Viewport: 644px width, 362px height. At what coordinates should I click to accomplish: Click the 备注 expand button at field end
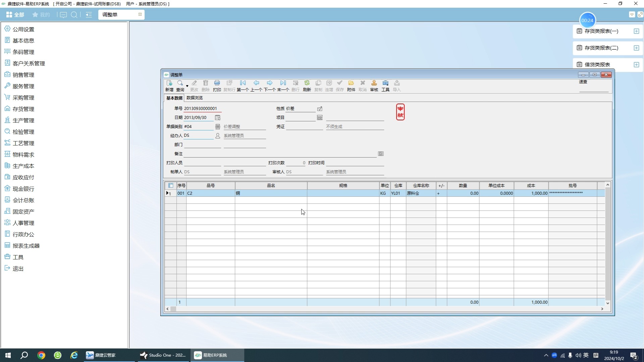(x=381, y=154)
